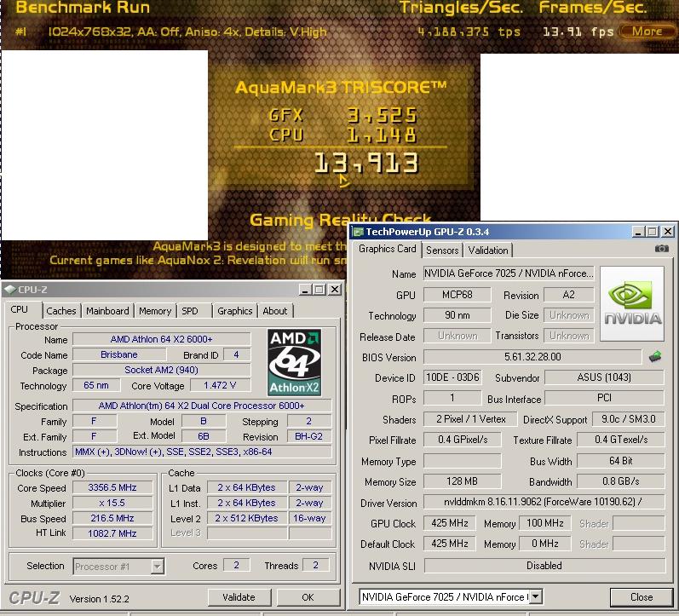Image resolution: width=679 pixels, height=616 pixels.
Task: Click the GPU value MCP68
Action: coord(457,295)
